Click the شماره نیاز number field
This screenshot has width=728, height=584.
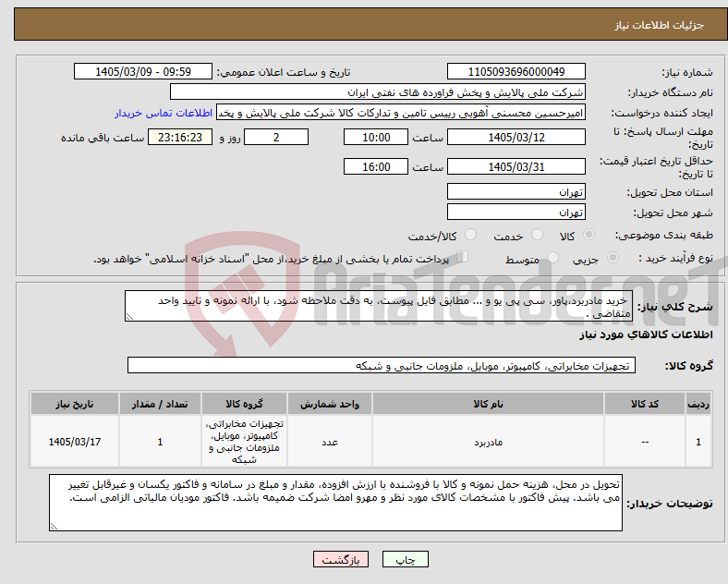(516, 71)
